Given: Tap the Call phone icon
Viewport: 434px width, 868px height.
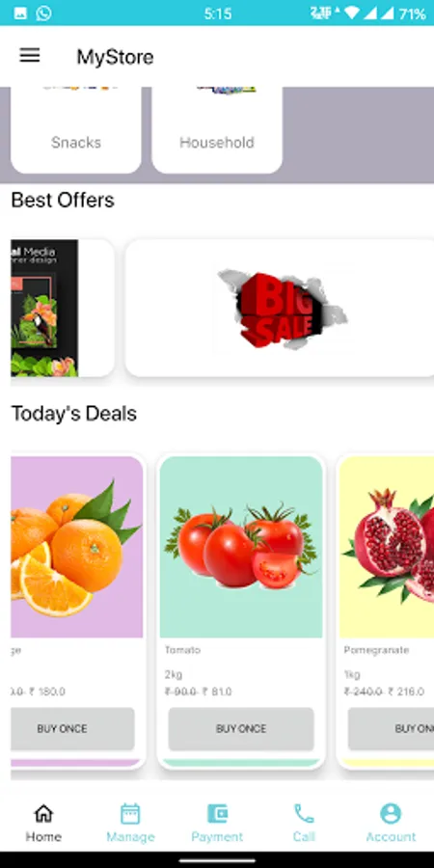Looking at the screenshot, I should [x=304, y=813].
